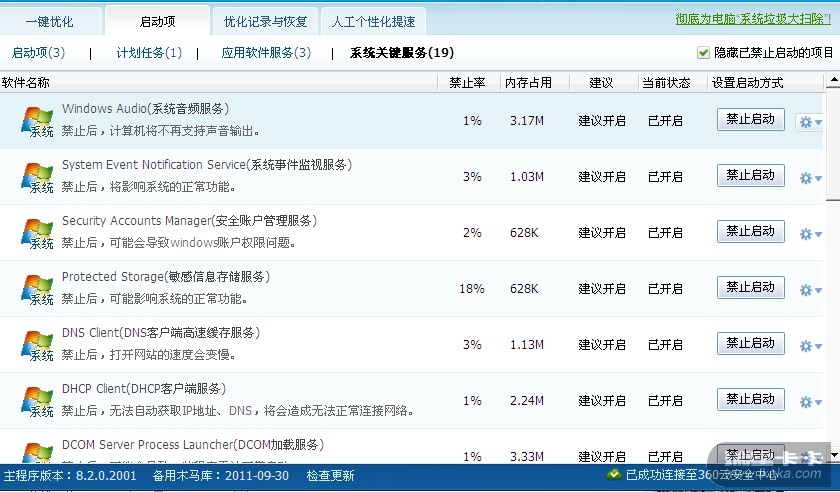The image size is (840, 492).
Task: Click 禁止启动 for Protected Storage
Action: (x=751, y=287)
